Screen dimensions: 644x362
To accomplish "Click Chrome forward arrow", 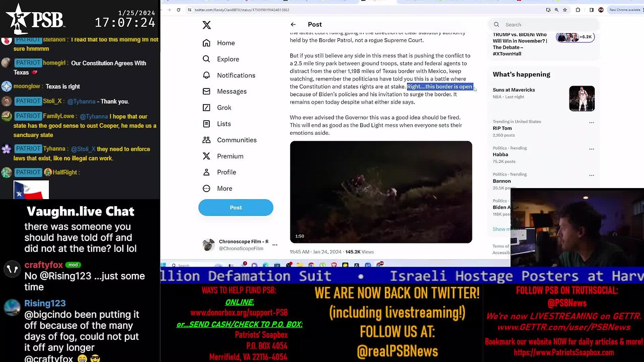I will (169, 10).
